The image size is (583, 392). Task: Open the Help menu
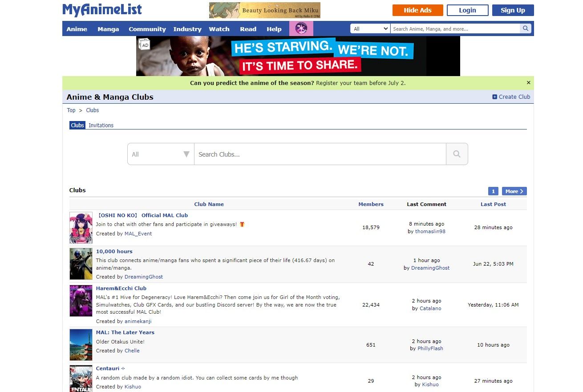click(274, 29)
